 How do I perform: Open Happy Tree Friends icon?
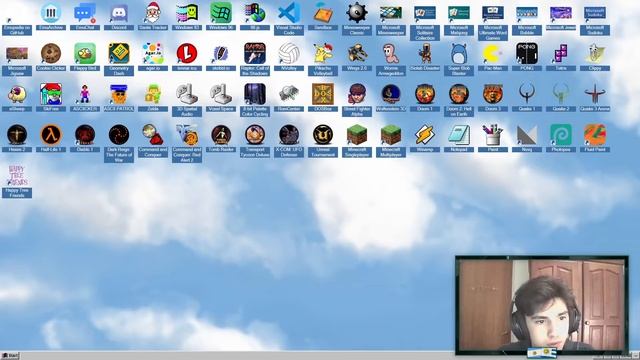[x=17, y=176]
